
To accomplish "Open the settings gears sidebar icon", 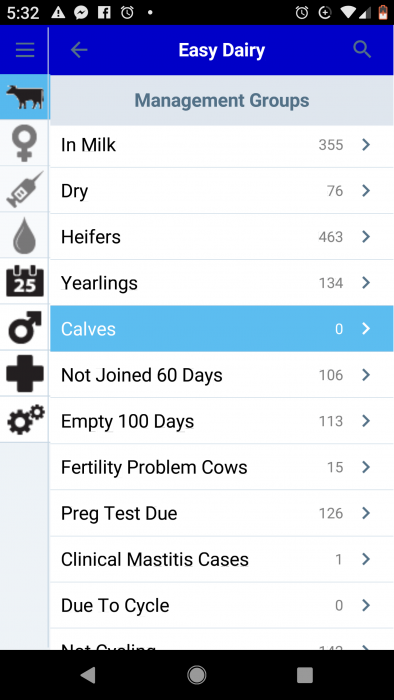I will 25,420.
